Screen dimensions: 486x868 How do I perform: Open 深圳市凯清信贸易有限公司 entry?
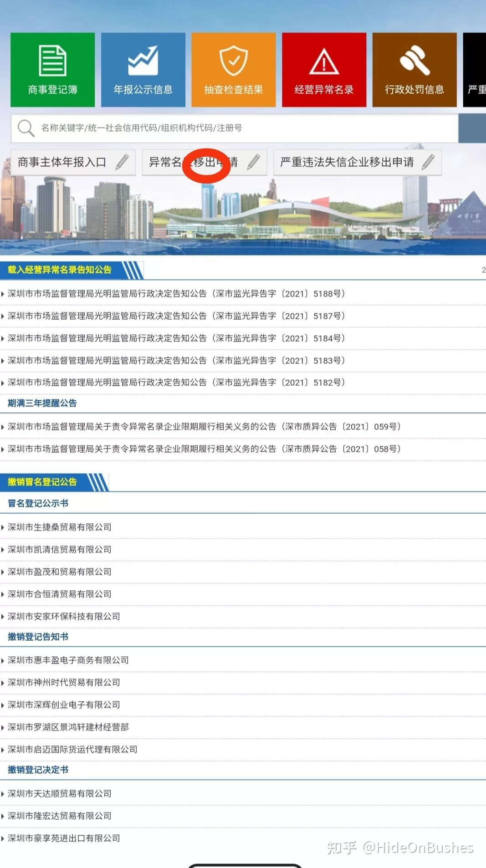(60, 550)
